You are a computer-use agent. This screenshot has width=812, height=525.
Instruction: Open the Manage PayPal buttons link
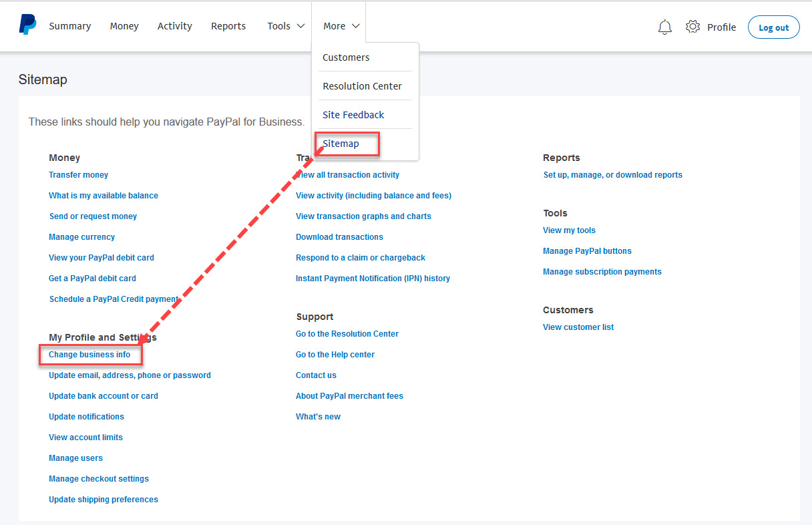click(587, 251)
